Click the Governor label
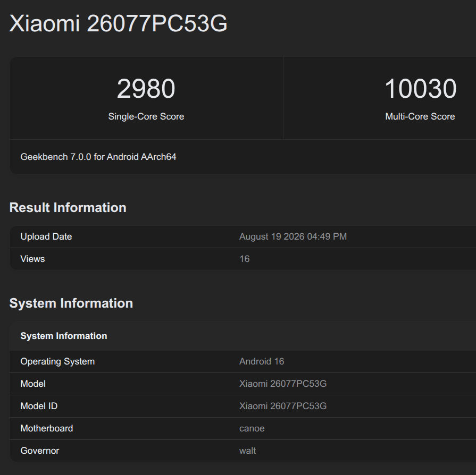The width and height of the screenshot is (476, 475). pyautogui.click(x=39, y=451)
